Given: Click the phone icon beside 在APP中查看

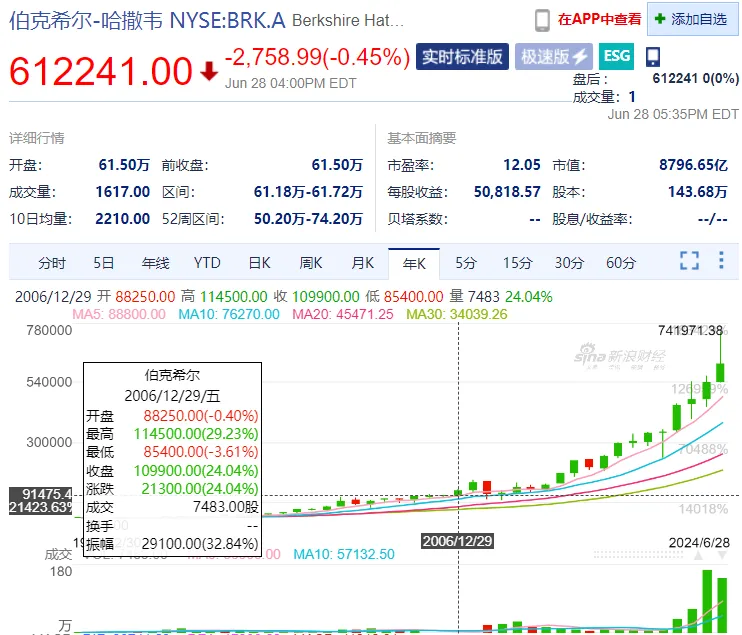Looking at the screenshot, I should click(x=542, y=20).
